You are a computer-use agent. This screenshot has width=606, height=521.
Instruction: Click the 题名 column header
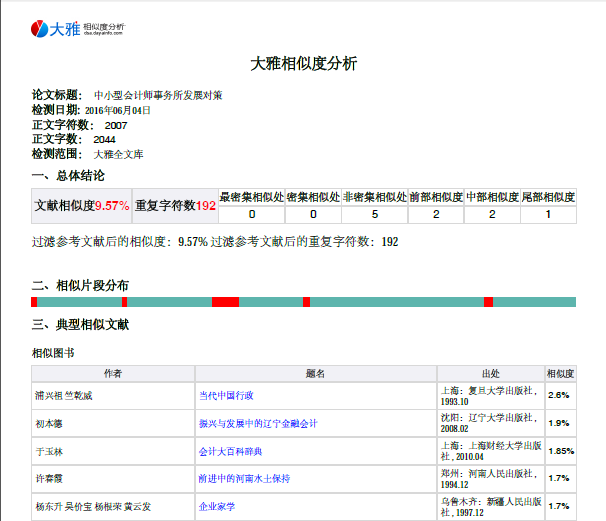point(316,373)
